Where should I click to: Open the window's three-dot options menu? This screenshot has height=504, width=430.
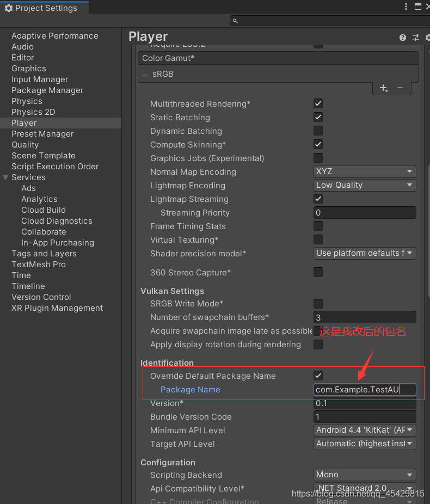(407, 7)
